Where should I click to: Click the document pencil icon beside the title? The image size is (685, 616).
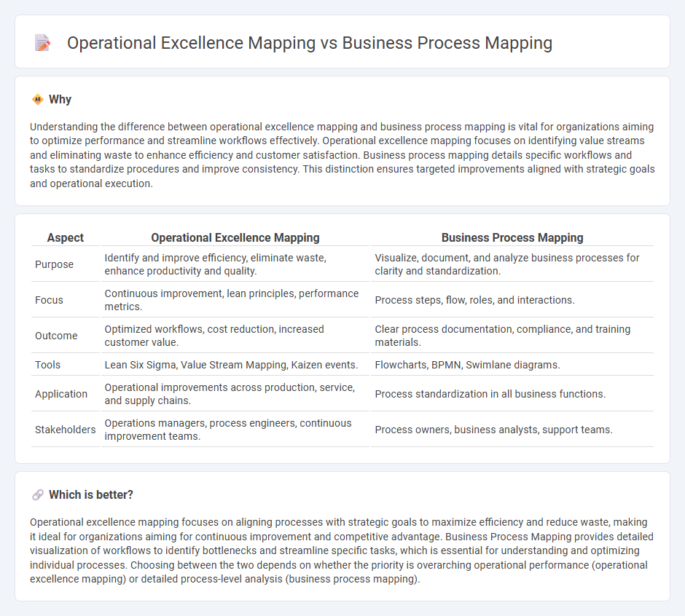pos(42,43)
